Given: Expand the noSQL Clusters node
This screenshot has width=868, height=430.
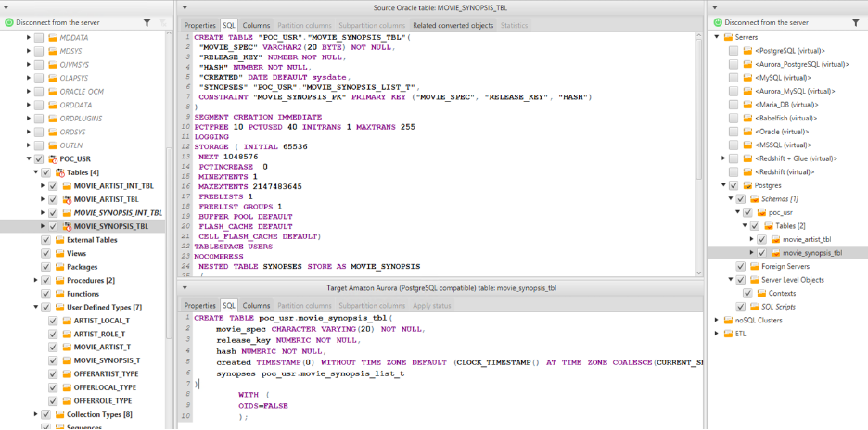Looking at the screenshot, I should [x=717, y=320].
